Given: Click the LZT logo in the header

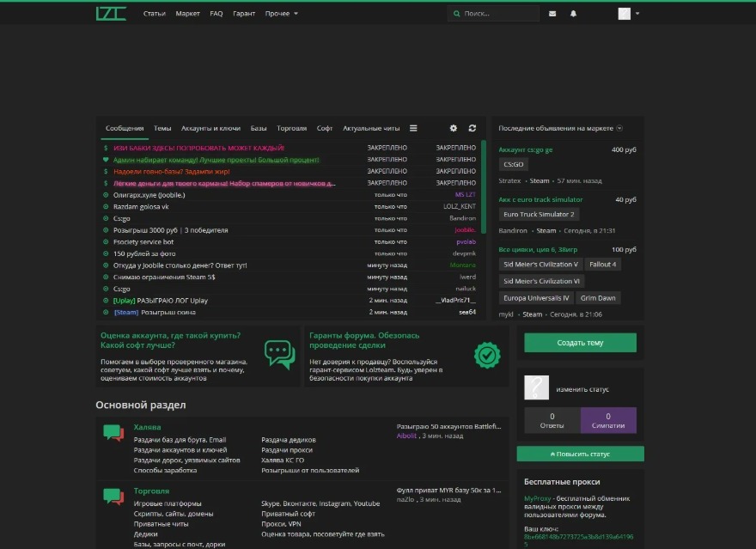Looking at the screenshot, I should [111, 13].
